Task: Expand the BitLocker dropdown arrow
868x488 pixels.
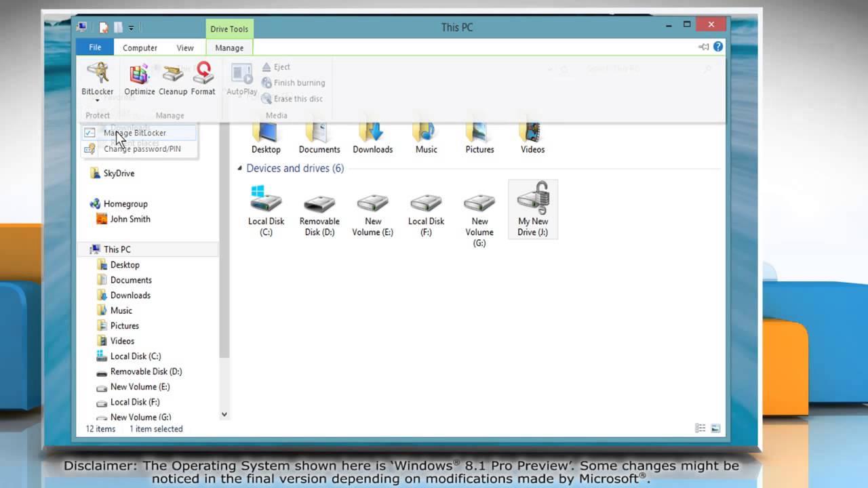Action: click(x=98, y=100)
